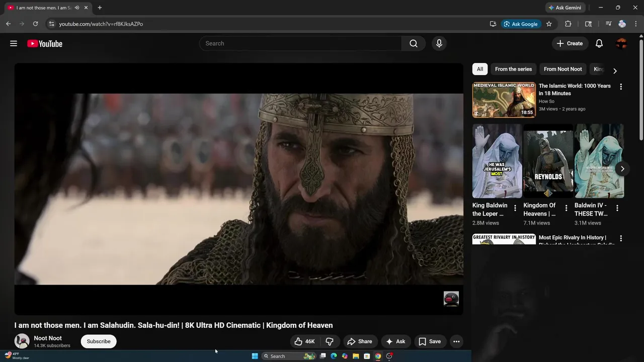Open Chrome three-dot menu
This screenshot has width=644, height=362.
click(x=636, y=24)
